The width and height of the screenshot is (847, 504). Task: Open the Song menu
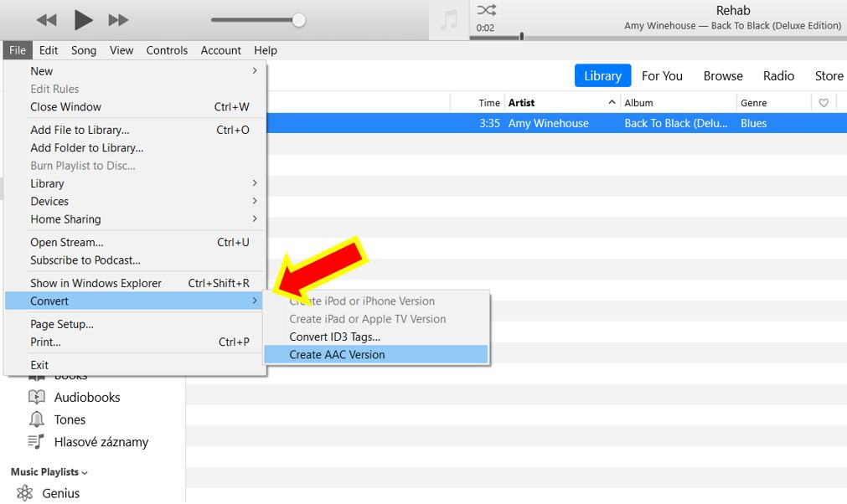tap(84, 50)
